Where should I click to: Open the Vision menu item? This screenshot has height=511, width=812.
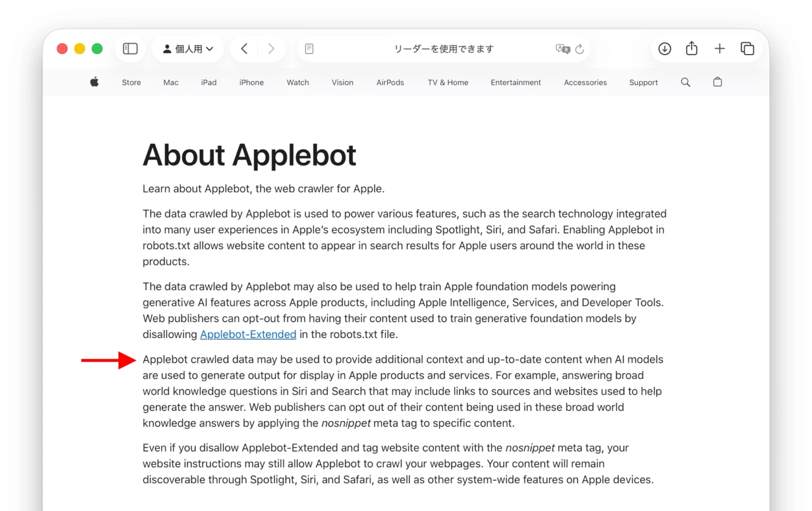point(343,82)
